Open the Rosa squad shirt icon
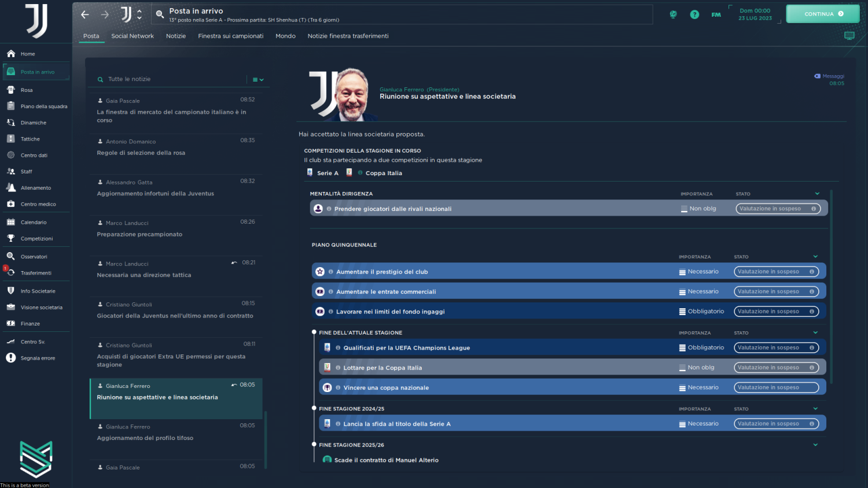The width and height of the screenshot is (868, 488). pos(10,90)
